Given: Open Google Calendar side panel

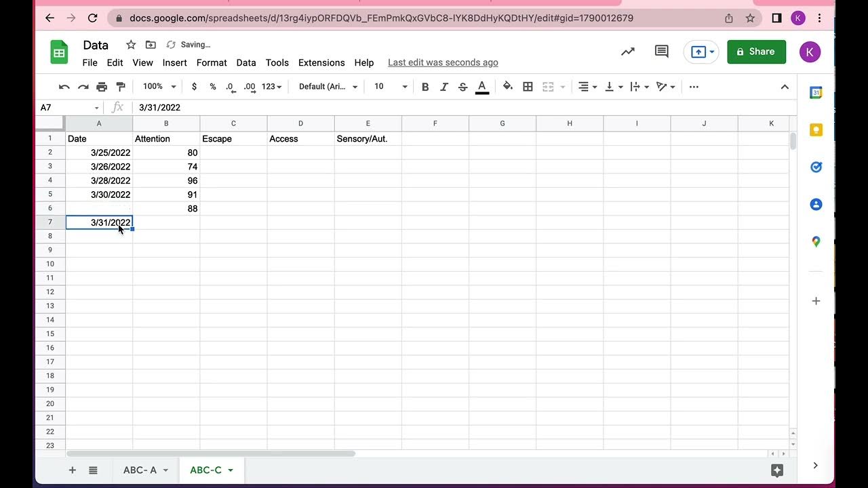Looking at the screenshot, I should tap(816, 94).
